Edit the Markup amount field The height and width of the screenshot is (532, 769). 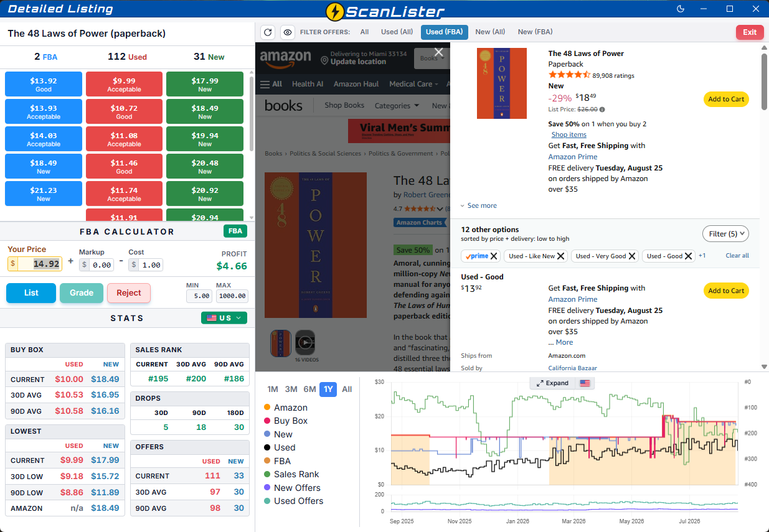tap(101, 265)
